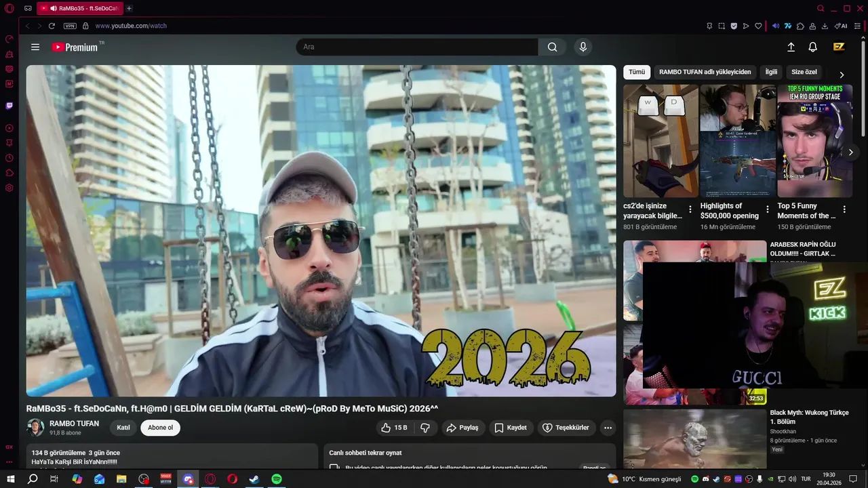Open YouTube notifications bell
The image size is (868, 488).
812,47
